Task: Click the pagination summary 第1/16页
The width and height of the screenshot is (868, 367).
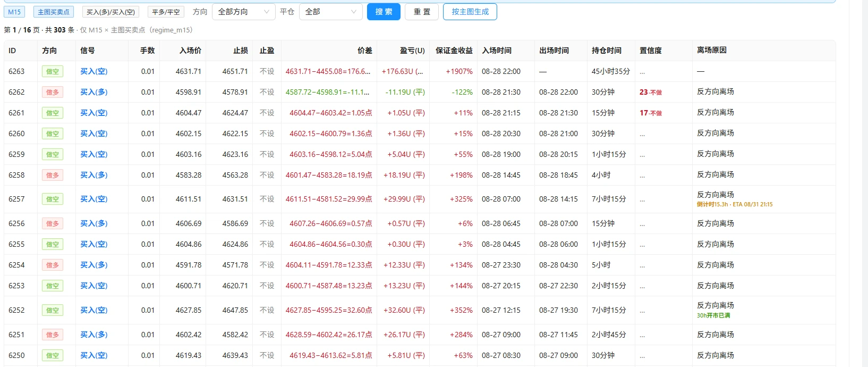Action: [22, 30]
